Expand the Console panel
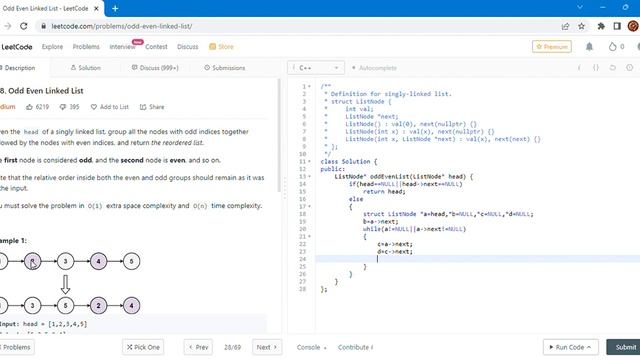Viewport: 640px width, 360px height. 311,347
